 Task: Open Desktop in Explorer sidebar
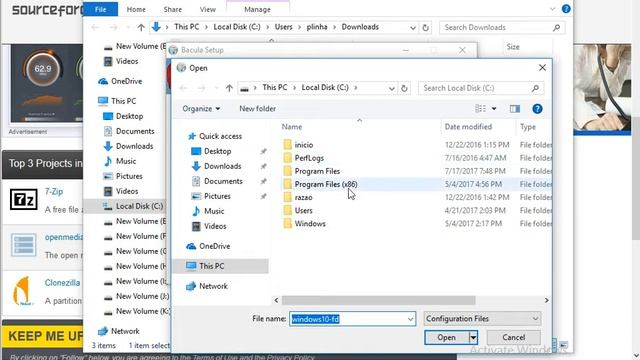click(x=129, y=116)
